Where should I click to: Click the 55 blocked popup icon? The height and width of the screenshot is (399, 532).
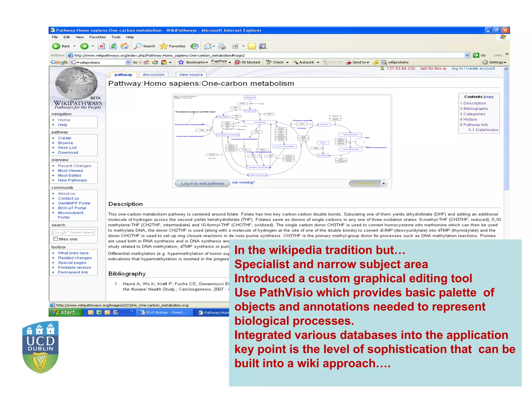coord(237,62)
